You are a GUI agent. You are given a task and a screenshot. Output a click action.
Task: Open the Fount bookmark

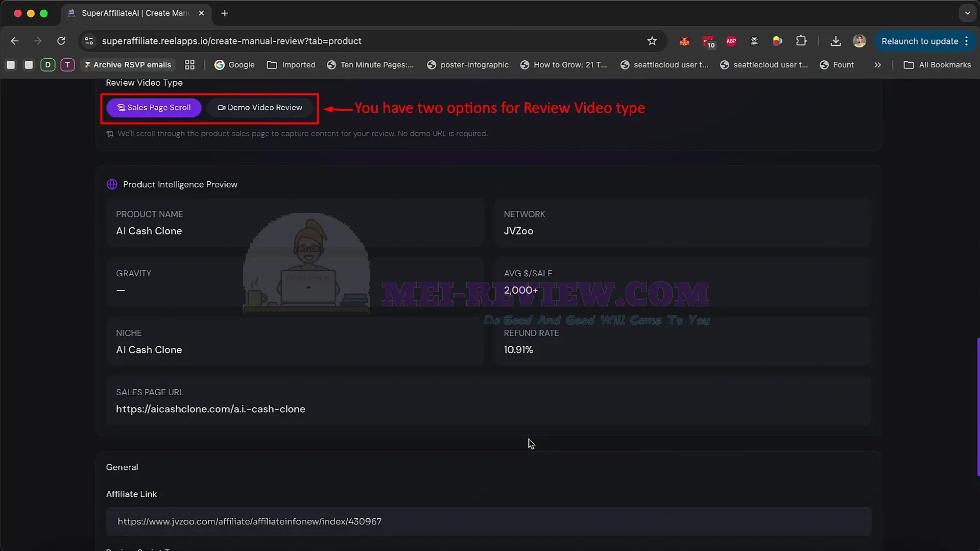point(836,65)
